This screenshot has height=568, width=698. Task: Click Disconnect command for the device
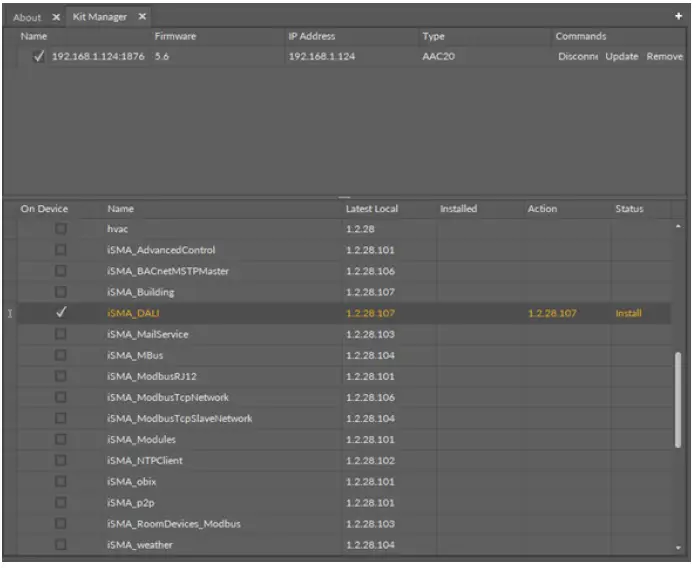tap(577, 56)
